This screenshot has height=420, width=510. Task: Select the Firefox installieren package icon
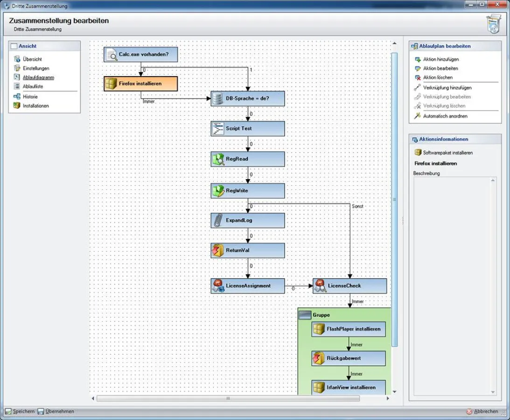(x=112, y=83)
